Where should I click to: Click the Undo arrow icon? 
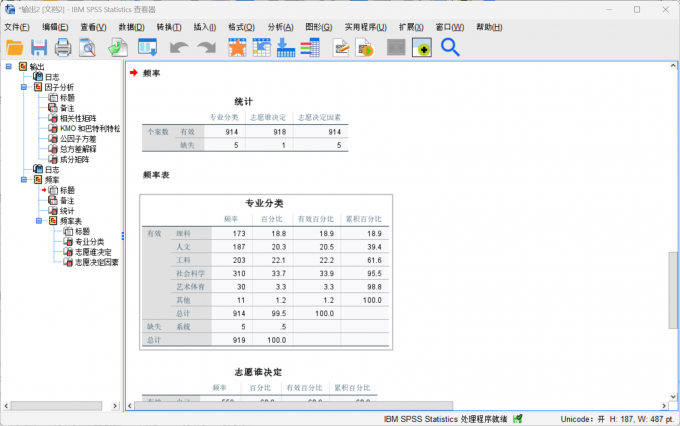pos(179,47)
